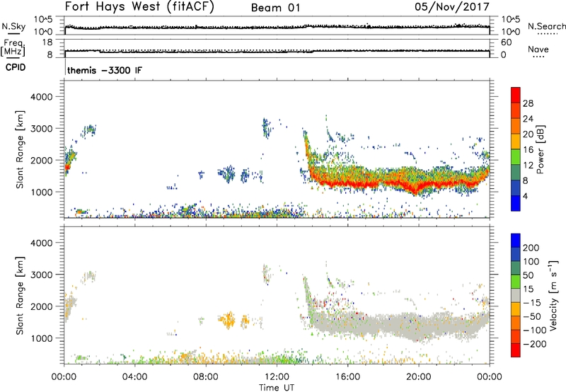Click the '3000' range tick of the velocity panel
The height and width of the screenshot is (392, 566).
pos(42,275)
